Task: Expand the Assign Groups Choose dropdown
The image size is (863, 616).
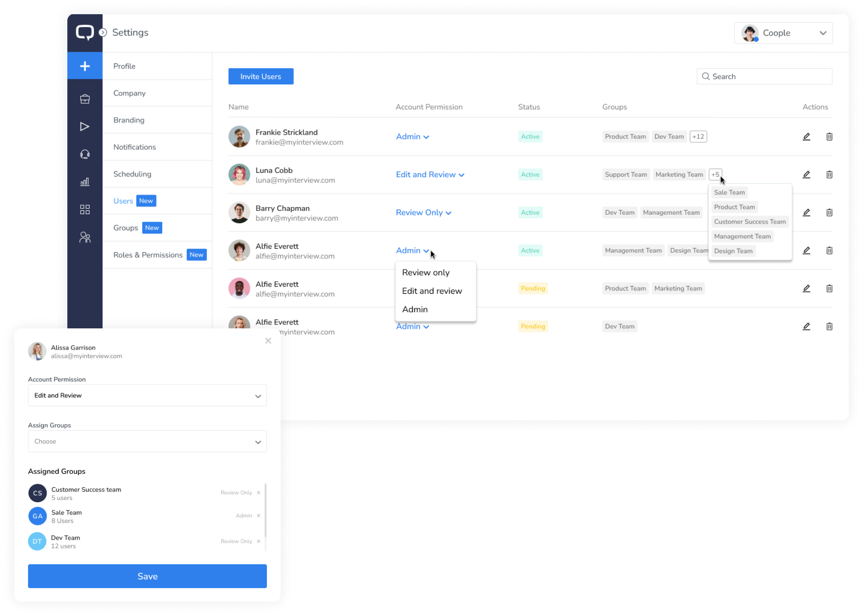Action: 147,442
